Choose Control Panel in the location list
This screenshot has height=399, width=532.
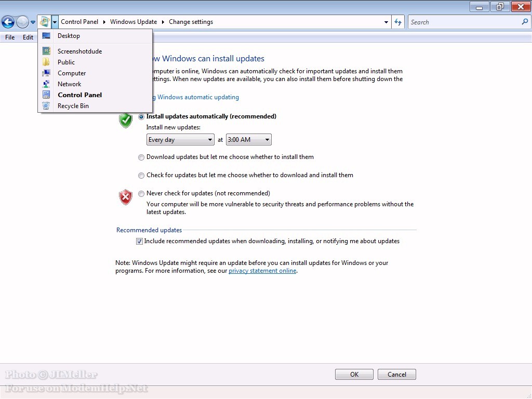pos(95,95)
